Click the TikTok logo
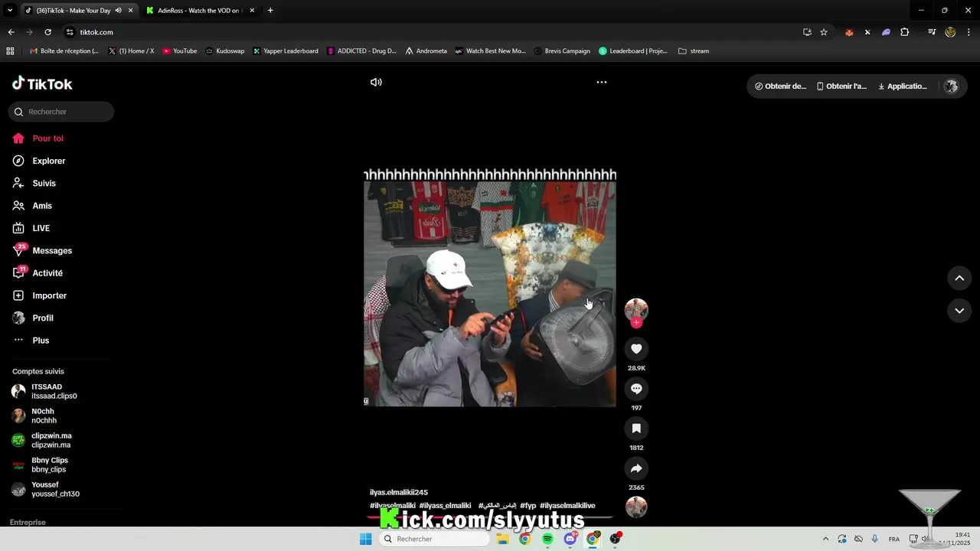The width and height of the screenshot is (980, 551). point(42,84)
